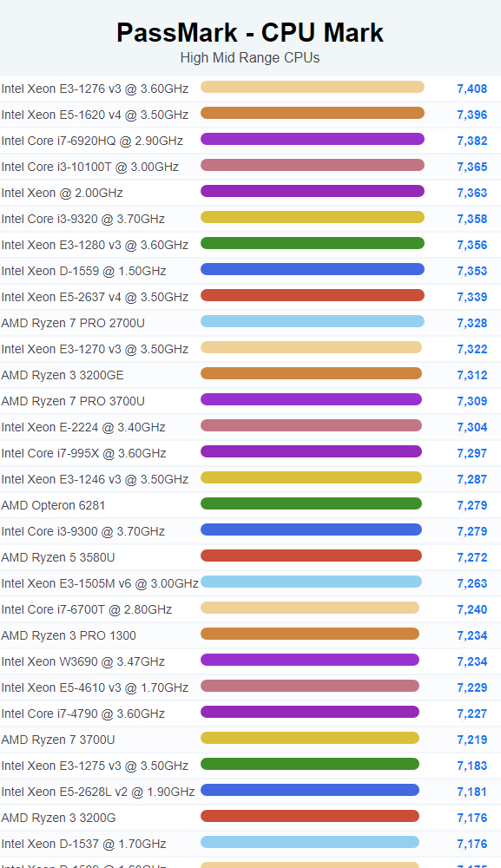
Task: Click AMD Ryzen 3 PRO 1300 link
Action: coord(69,635)
